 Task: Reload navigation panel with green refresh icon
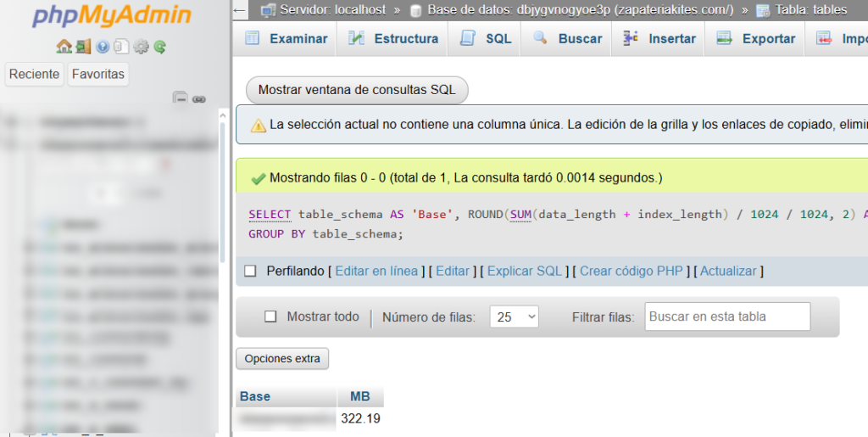click(159, 47)
